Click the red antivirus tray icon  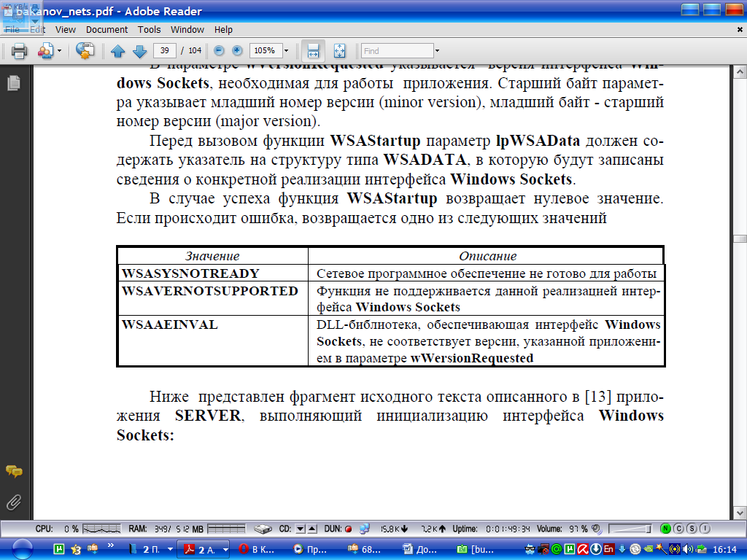point(583,549)
